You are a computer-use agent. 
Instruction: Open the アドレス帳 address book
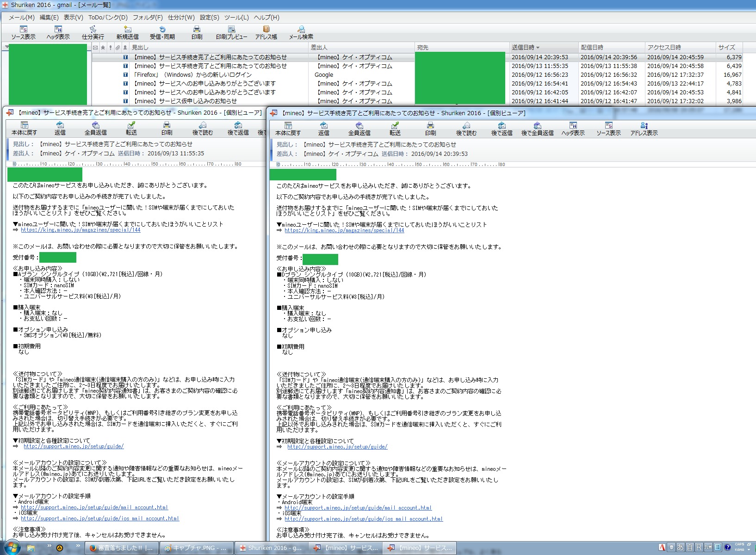266,32
